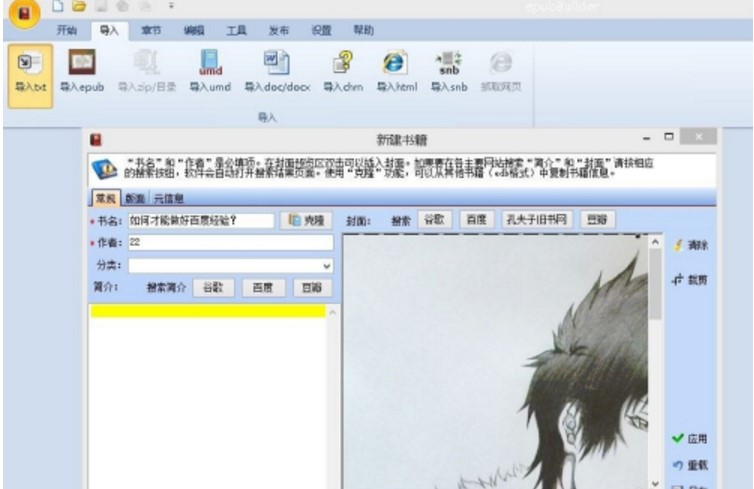Click the cover preview scroll down arrow

(655, 483)
